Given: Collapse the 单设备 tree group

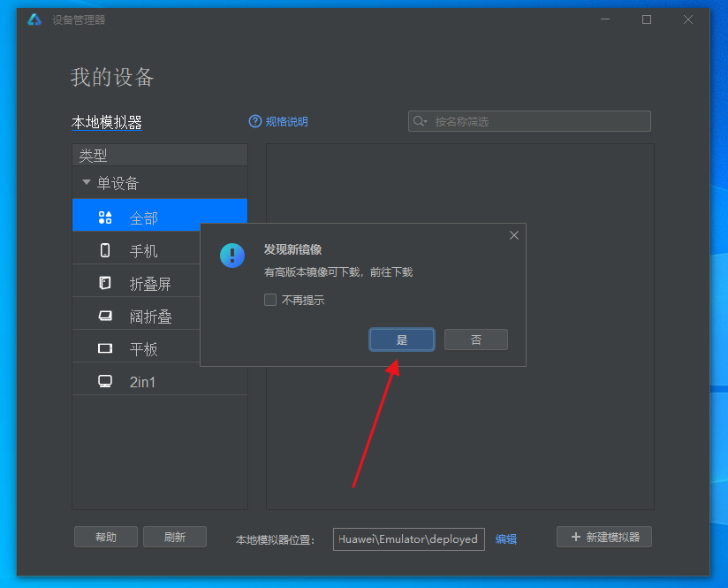Looking at the screenshot, I should (87, 183).
